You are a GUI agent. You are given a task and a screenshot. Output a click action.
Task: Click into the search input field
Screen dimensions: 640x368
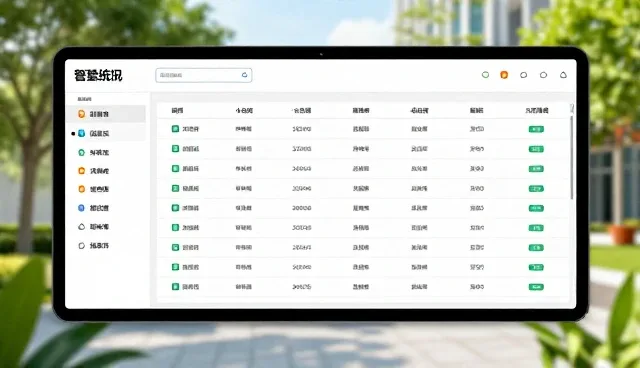pos(203,75)
